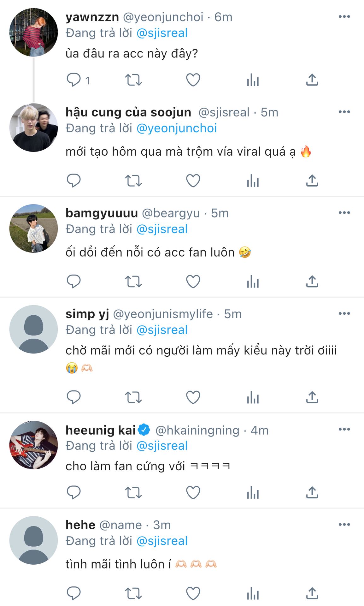This screenshot has width=364, height=606.
Task: Open simp yj's default avatar
Action: [x=33, y=329]
